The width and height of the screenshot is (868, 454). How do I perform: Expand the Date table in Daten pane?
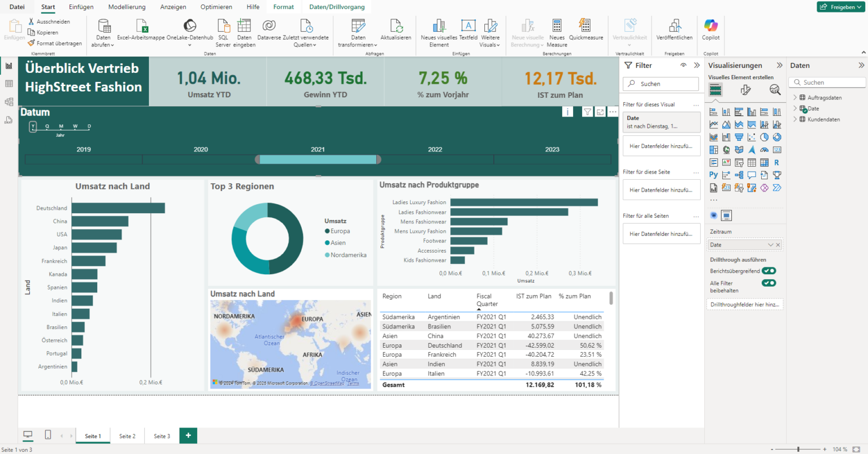point(795,109)
